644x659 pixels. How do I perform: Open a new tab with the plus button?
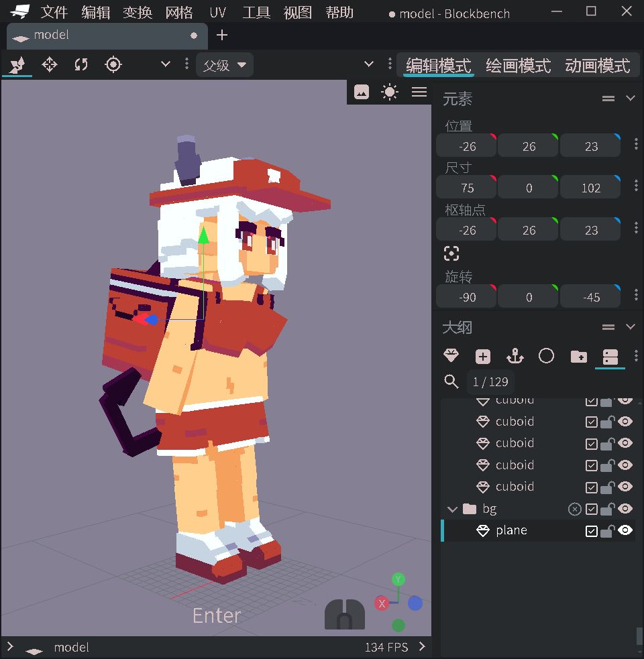222,36
